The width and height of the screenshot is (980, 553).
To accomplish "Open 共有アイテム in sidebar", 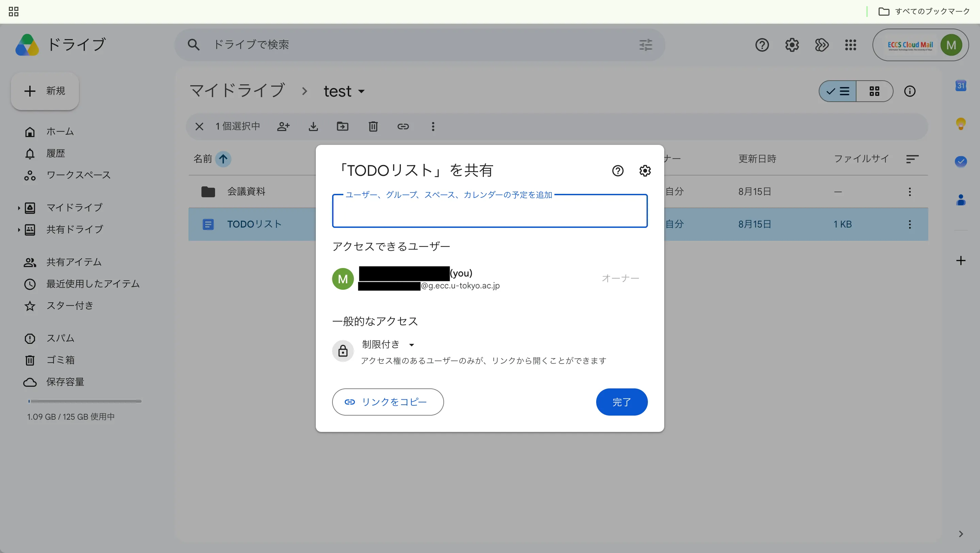I will click(x=63, y=262).
